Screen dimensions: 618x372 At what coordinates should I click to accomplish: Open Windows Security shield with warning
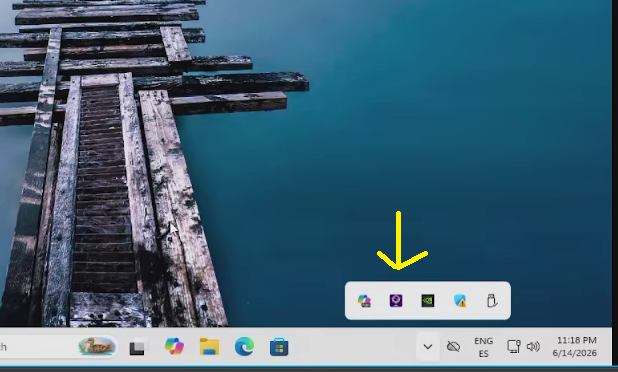460,301
